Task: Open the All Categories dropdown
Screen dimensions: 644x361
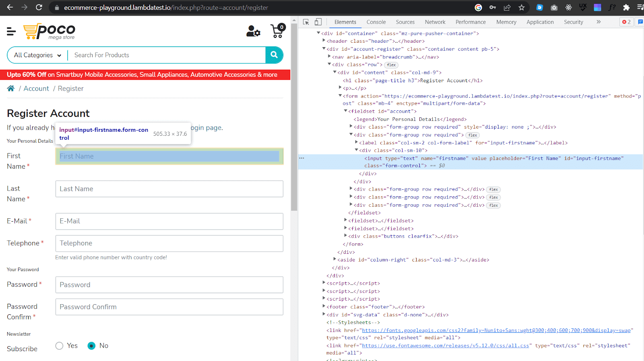Action: [x=37, y=55]
